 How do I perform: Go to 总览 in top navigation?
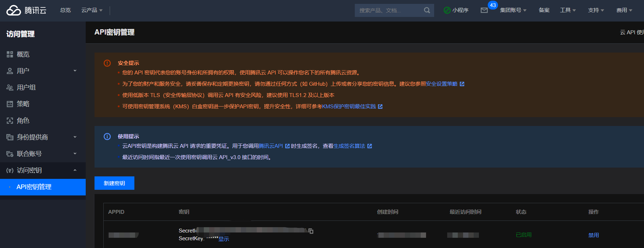pyautogui.click(x=65, y=10)
